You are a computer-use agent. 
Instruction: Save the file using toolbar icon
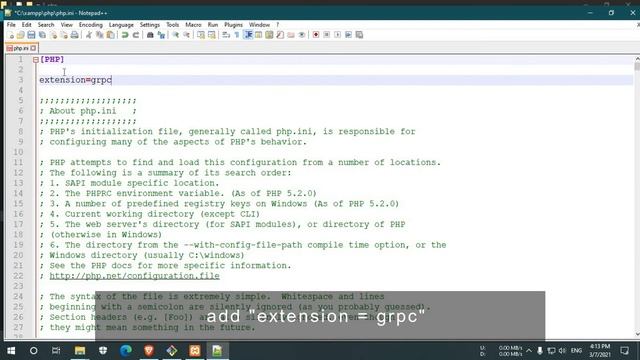coord(31,35)
